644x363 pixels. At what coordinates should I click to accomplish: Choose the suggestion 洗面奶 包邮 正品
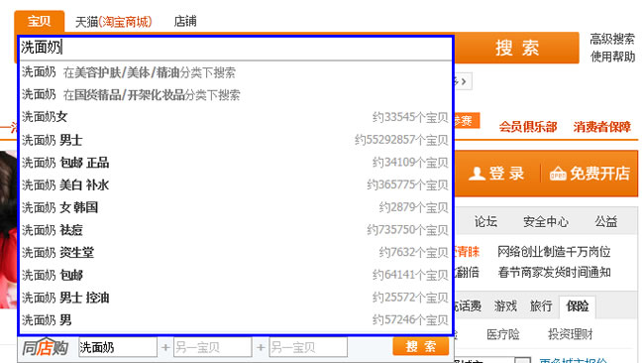click(236, 163)
